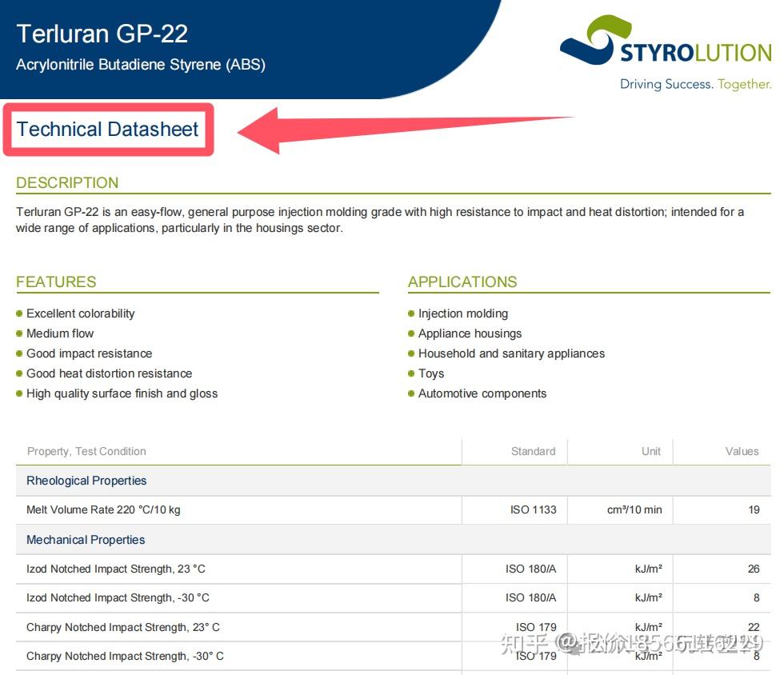Click 'Izod Notched Impact Strength, 23 °C' label

pyautogui.click(x=116, y=569)
